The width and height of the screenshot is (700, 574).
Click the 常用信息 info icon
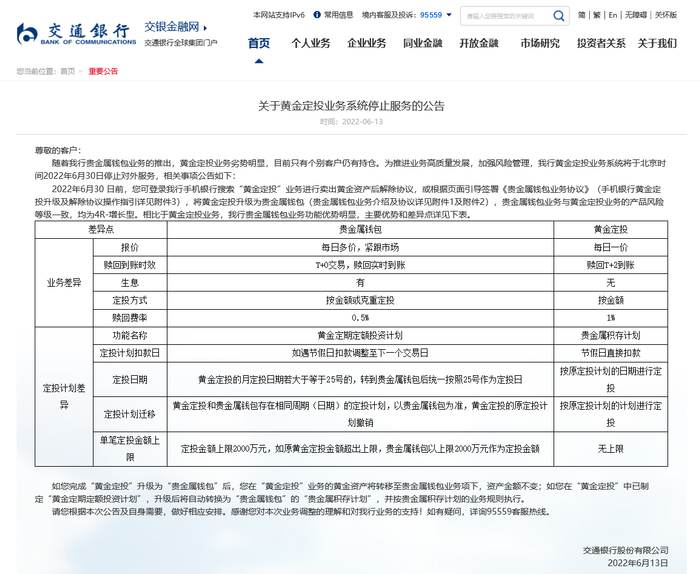point(317,15)
